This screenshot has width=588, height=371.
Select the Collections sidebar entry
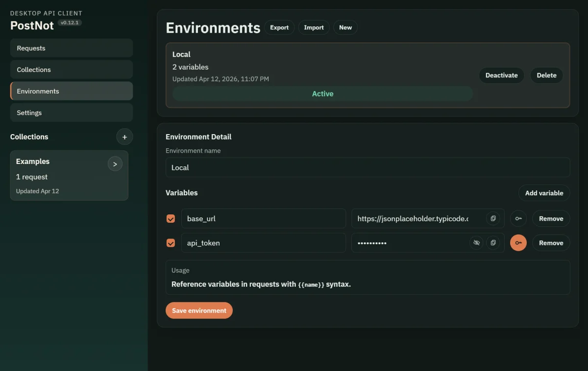[71, 70]
